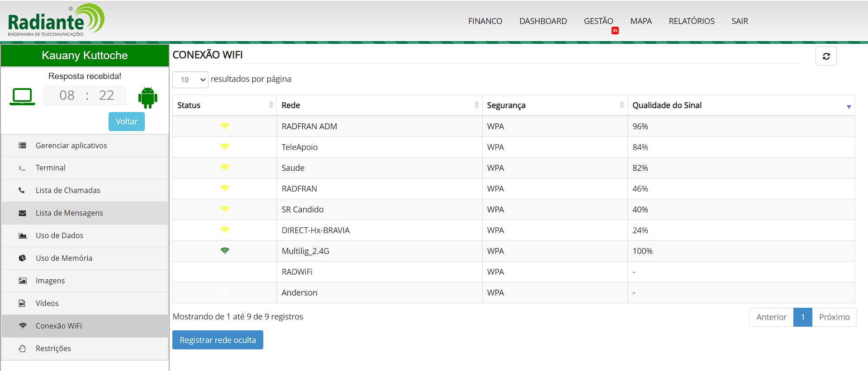Go to Próximo page
The width and height of the screenshot is (868, 371).
[834, 317]
